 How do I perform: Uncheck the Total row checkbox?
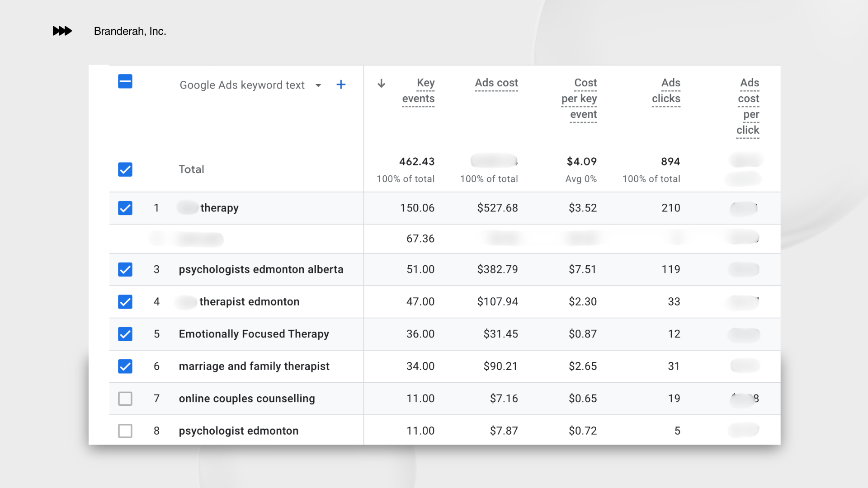(125, 169)
